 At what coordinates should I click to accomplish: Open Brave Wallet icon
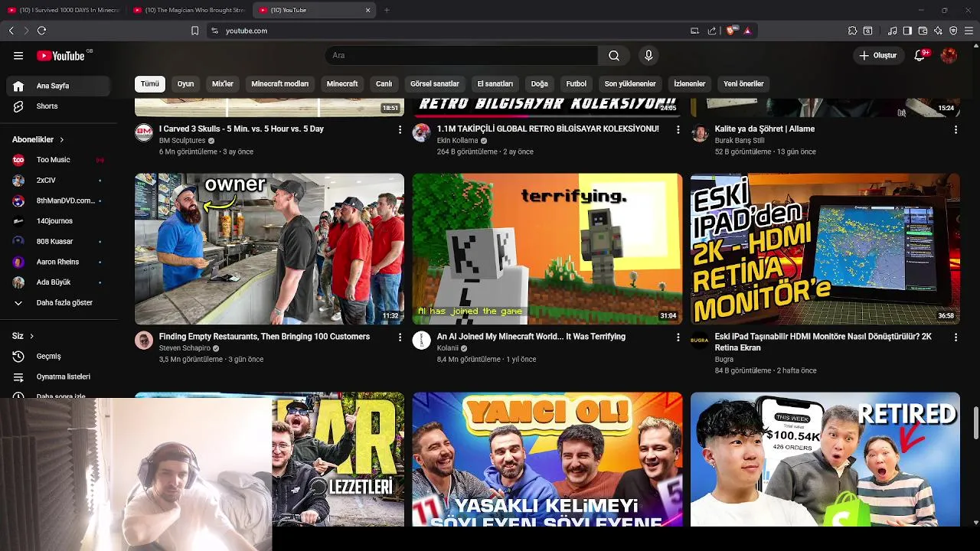[923, 31]
